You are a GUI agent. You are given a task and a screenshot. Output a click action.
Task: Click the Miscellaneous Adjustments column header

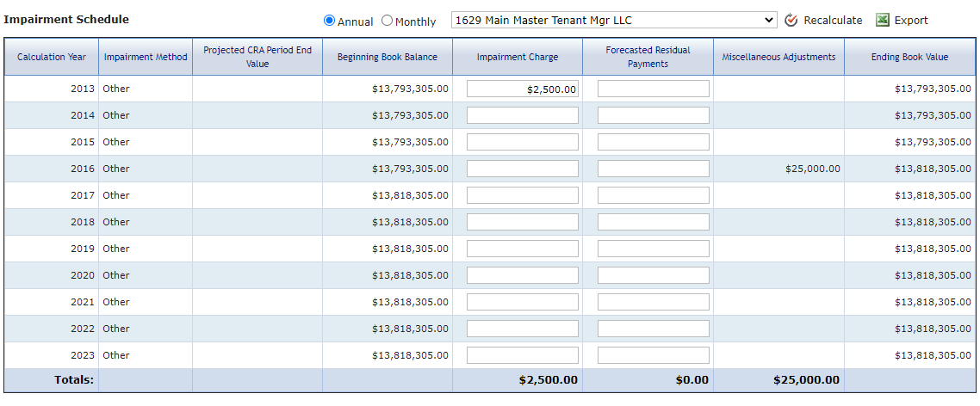778,57
